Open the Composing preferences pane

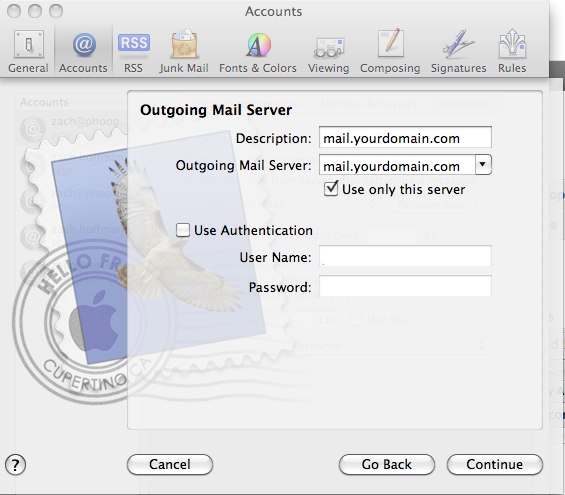tap(390, 51)
